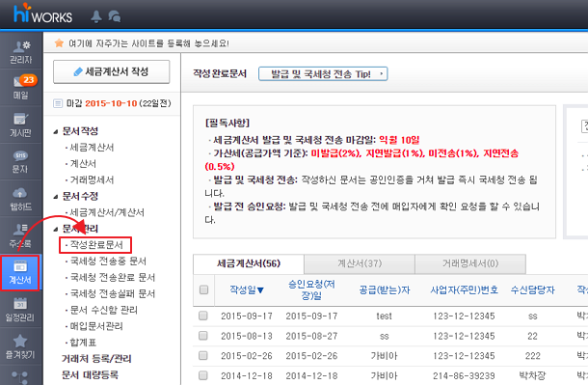This screenshot has height=385, width=588.
Task: Click 마감 date 2015-10-10 text
Action: [111, 103]
